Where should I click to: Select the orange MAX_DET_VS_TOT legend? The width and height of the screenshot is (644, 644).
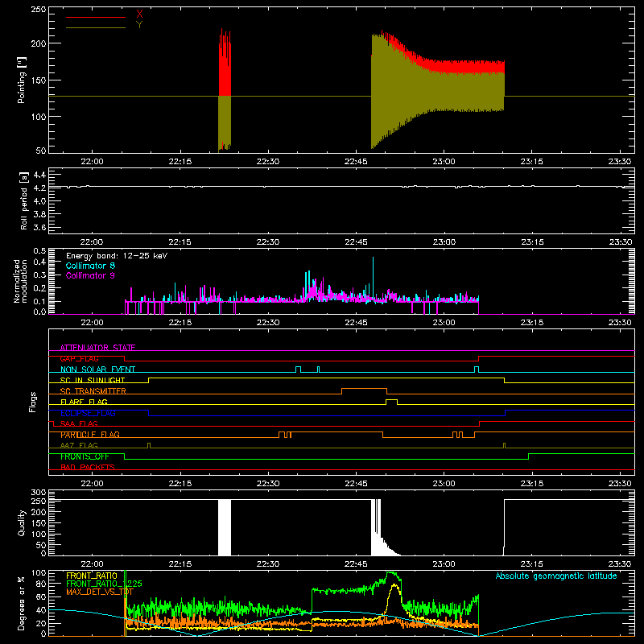(100, 592)
